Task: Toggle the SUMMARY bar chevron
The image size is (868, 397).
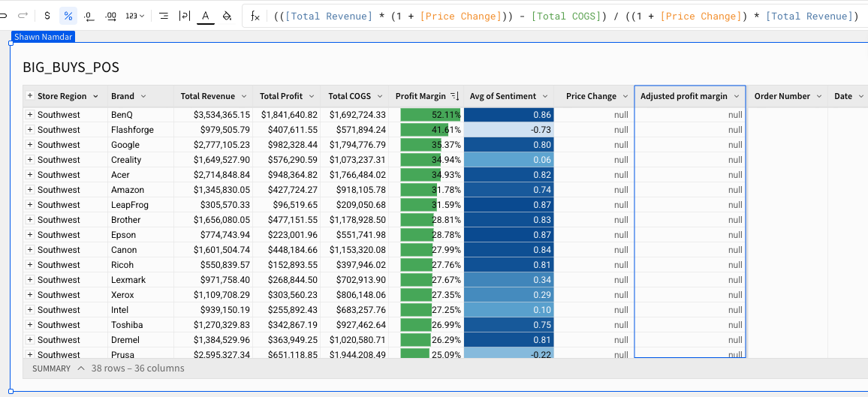Action: [x=81, y=368]
